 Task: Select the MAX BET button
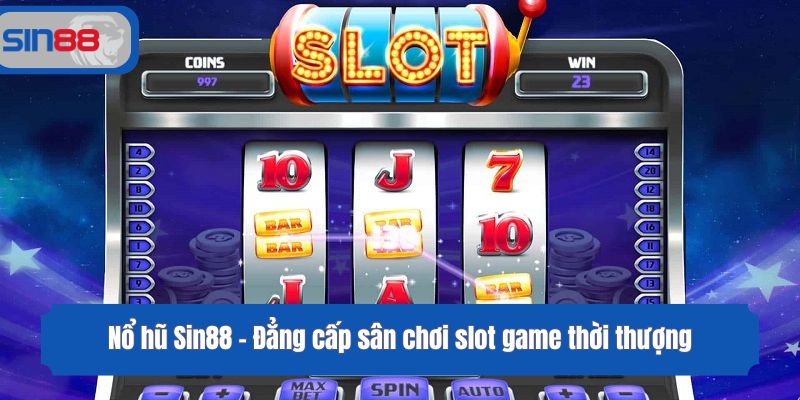pos(308,390)
